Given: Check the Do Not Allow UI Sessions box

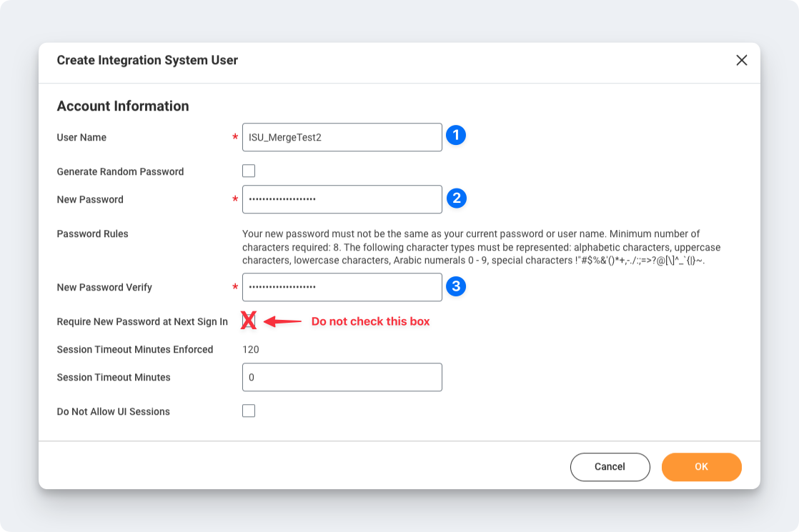Looking at the screenshot, I should 249,411.
